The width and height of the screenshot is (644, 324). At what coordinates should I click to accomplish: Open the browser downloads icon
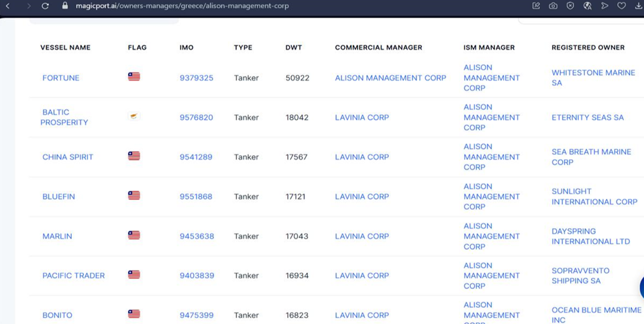638,6
